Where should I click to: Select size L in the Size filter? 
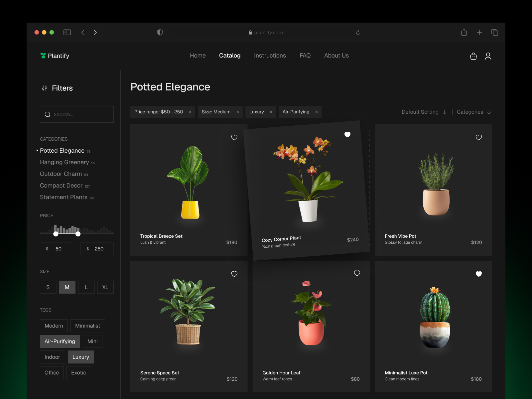86,287
